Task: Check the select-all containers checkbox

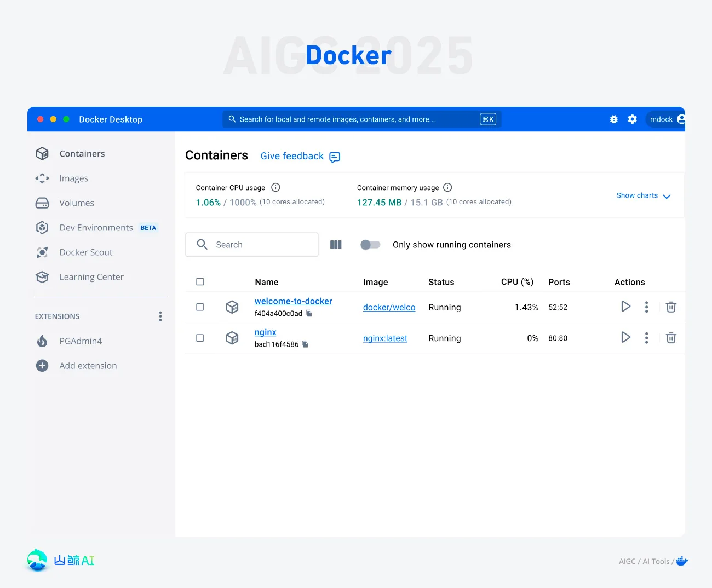Action: 200,282
